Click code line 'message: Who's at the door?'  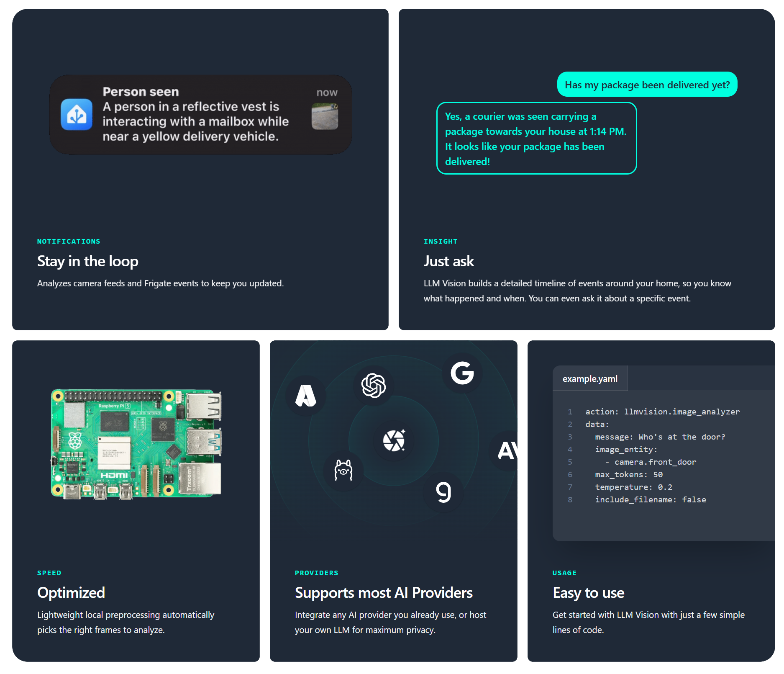click(660, 437)
